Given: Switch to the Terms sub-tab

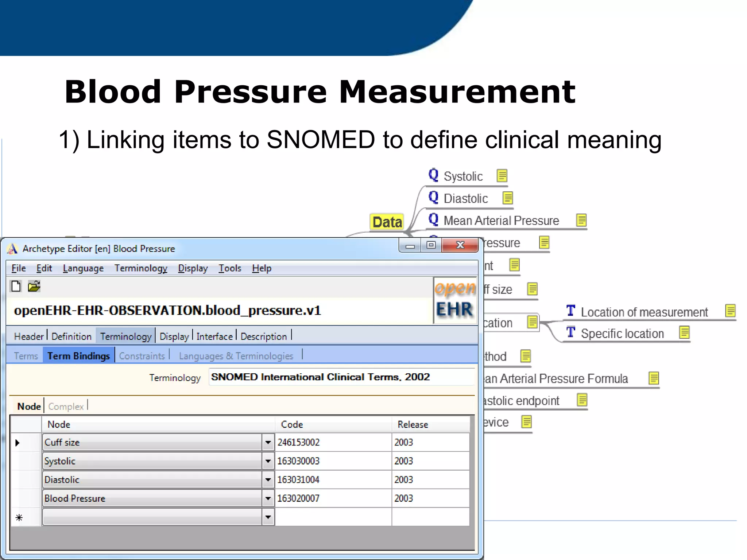Looking at the screenshot, I should 26,356.
